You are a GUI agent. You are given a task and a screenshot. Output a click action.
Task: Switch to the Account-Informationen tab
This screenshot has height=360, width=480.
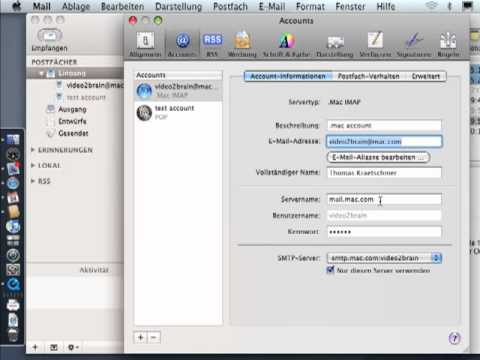pos(288,76)
